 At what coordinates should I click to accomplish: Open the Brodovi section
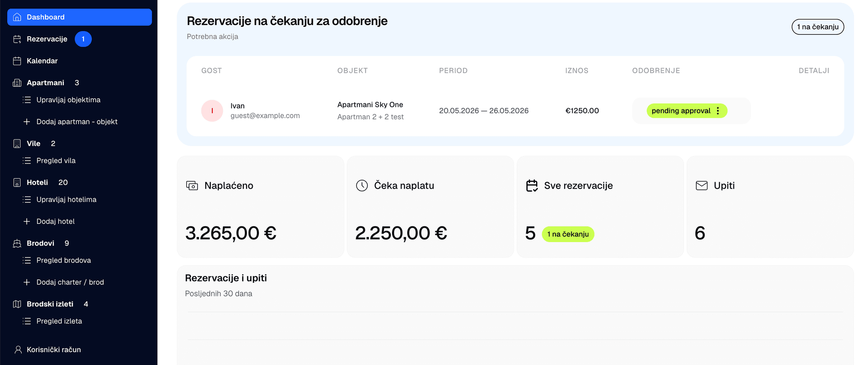(x=40, y=243)
